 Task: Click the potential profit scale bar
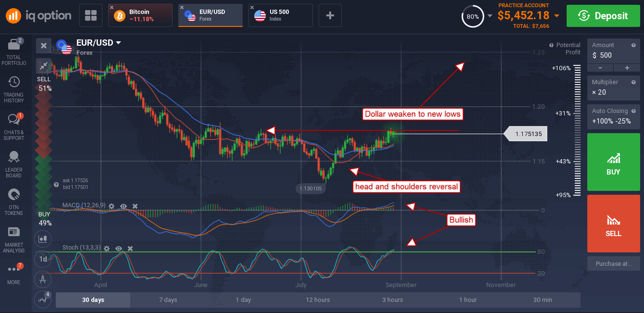[577, 131]
